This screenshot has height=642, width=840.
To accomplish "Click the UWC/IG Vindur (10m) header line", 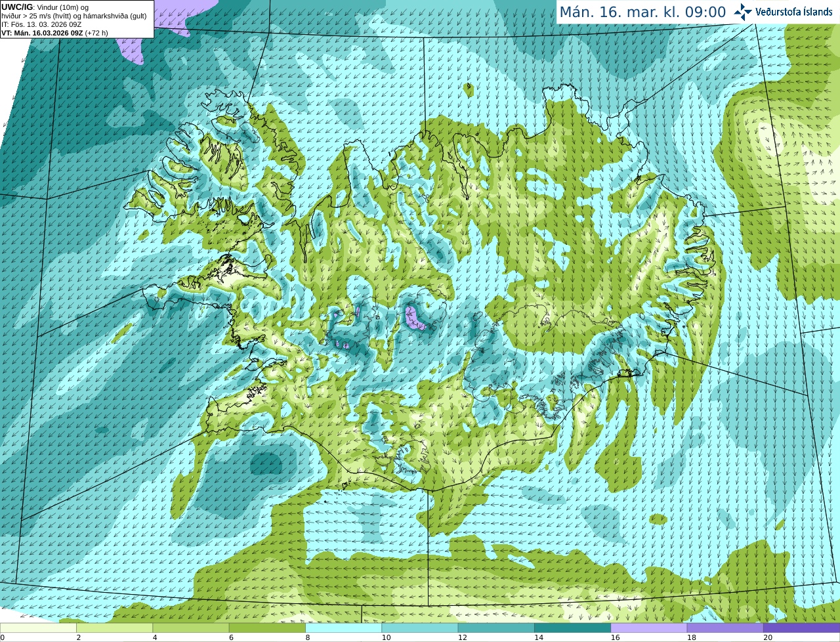I will 45,7.
